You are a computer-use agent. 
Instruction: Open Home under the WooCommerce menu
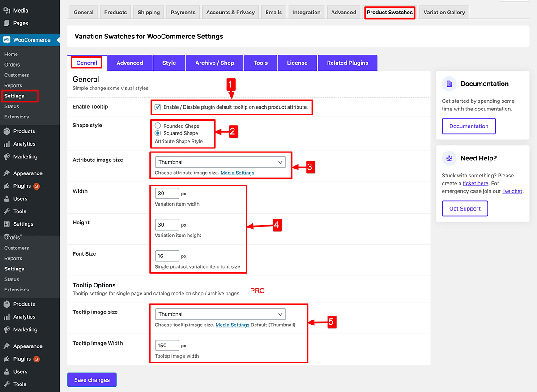(11, 54)
